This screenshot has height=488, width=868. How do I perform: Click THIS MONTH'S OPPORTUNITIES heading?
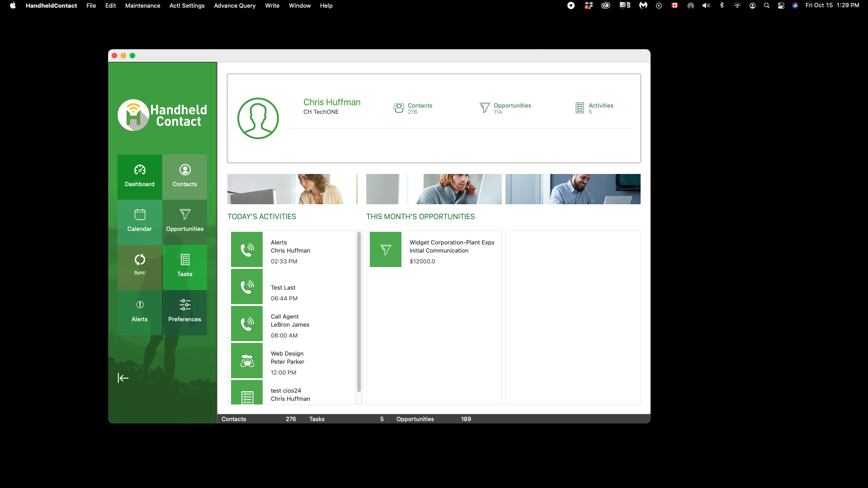tap(420, 217)
